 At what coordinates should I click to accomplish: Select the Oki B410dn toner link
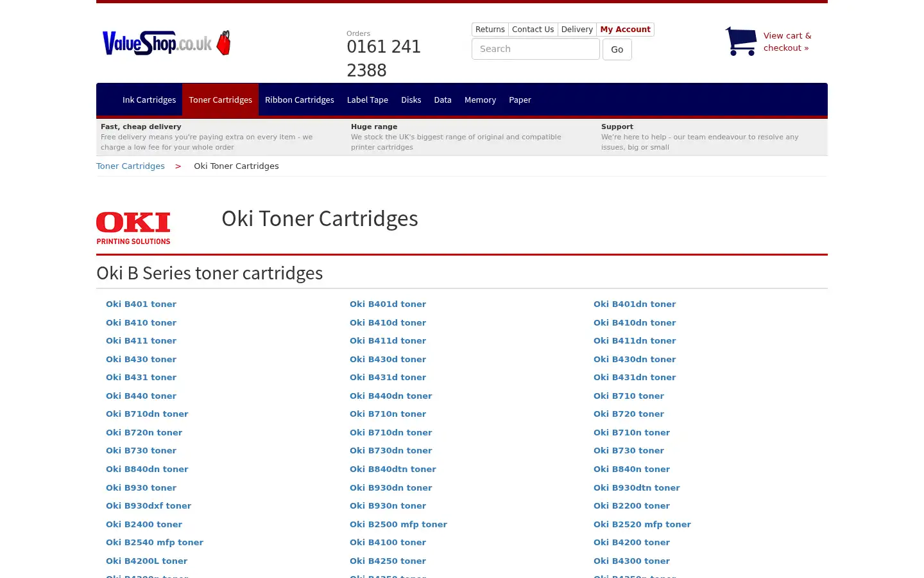635,322
